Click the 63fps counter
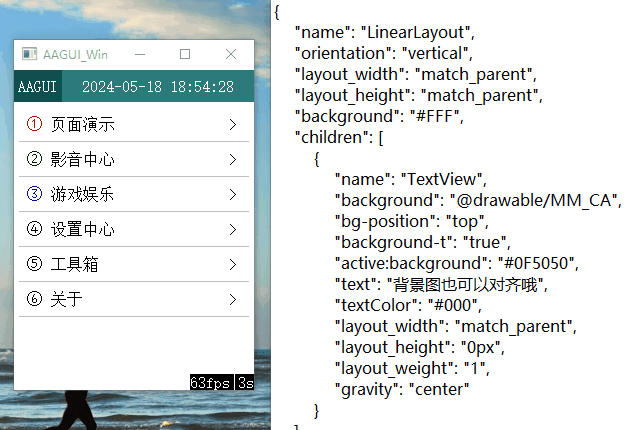630x430 pixels. (x=212, y=383)
